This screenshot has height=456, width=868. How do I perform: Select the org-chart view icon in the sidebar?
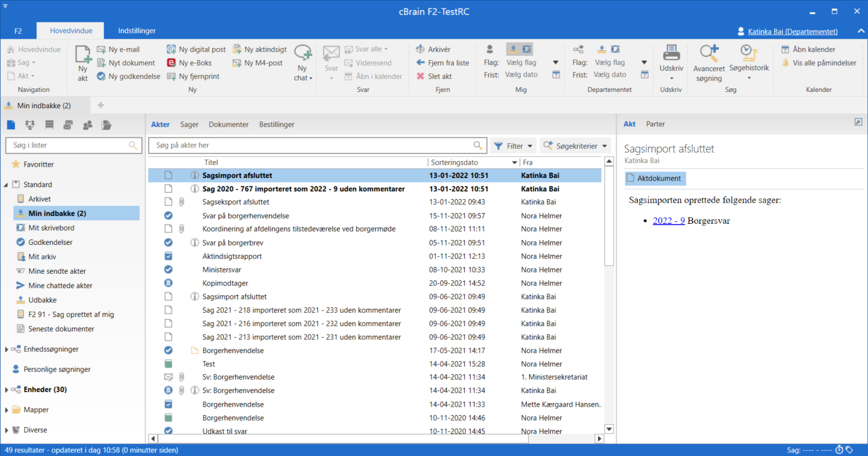point(29,125)
